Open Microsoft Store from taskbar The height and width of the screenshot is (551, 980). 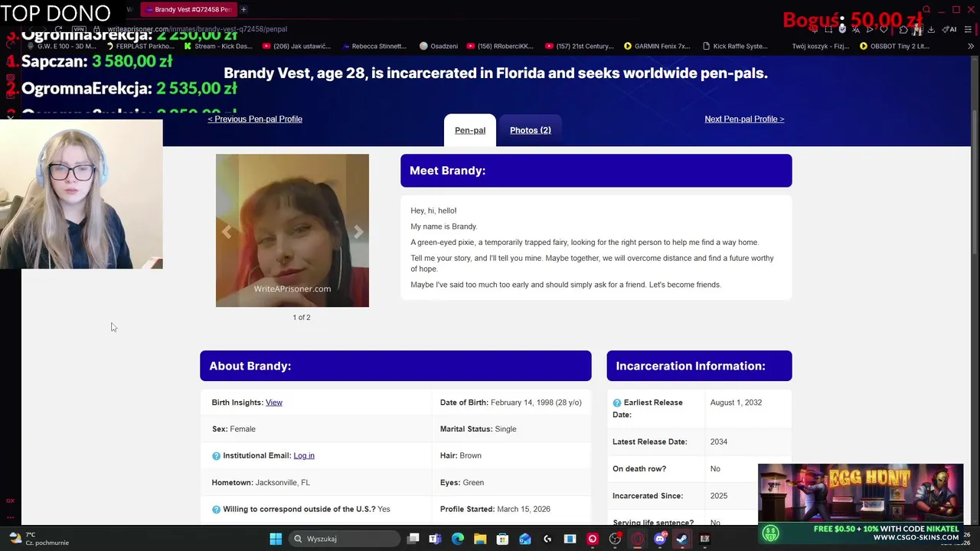pos(502,539)
